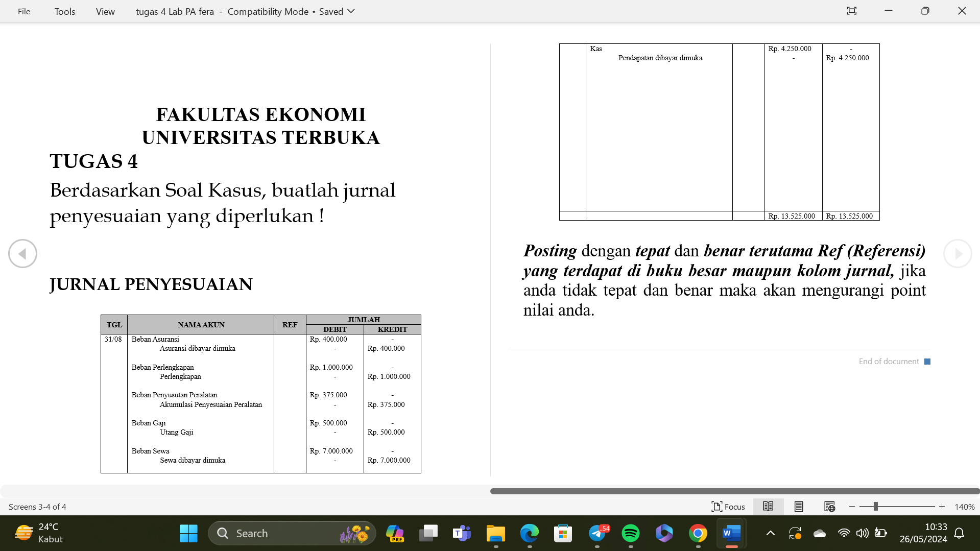Open the Saved AutoSave dropdown
This screenshot has width=980, height=551.
click(351, 11)
